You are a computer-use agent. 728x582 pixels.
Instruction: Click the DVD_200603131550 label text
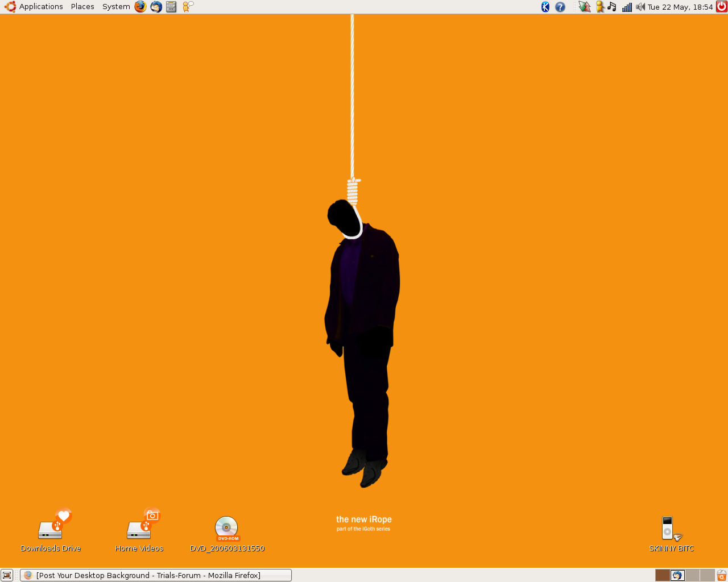[227, 548]
